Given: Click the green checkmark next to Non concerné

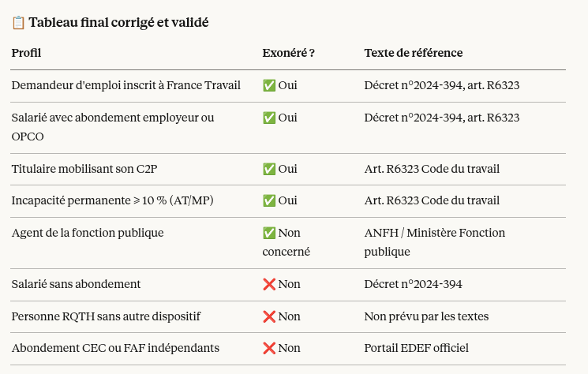Looking at the screenshot, I should pos(269,233).
